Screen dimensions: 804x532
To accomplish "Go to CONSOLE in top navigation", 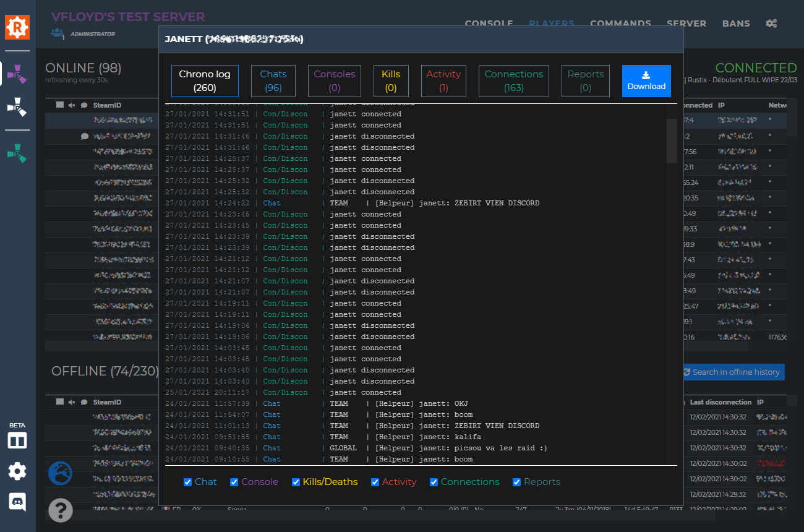I will coord(489,24).
